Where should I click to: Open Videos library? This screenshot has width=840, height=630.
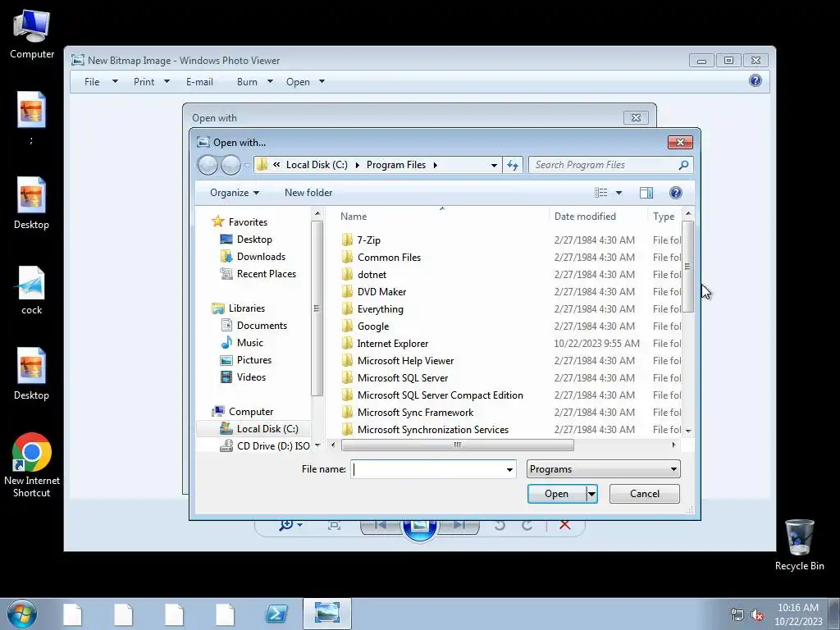point(251,377)
